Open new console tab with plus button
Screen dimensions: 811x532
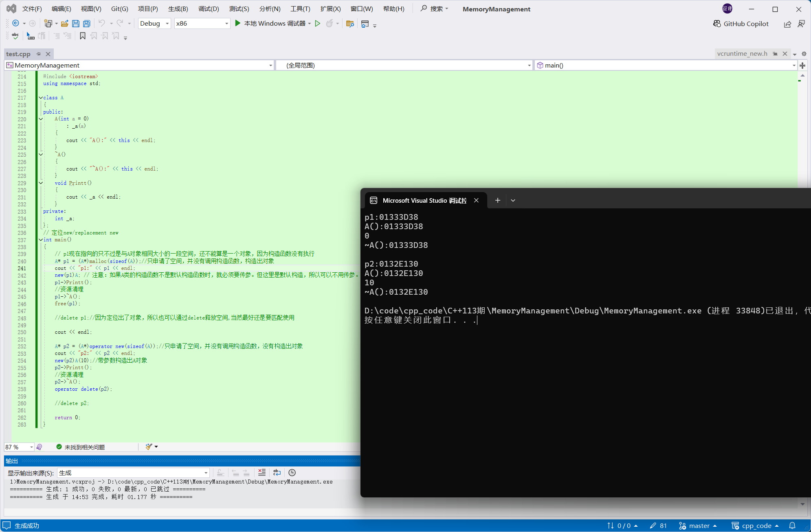pyautogui.click(x=497, y=200)
